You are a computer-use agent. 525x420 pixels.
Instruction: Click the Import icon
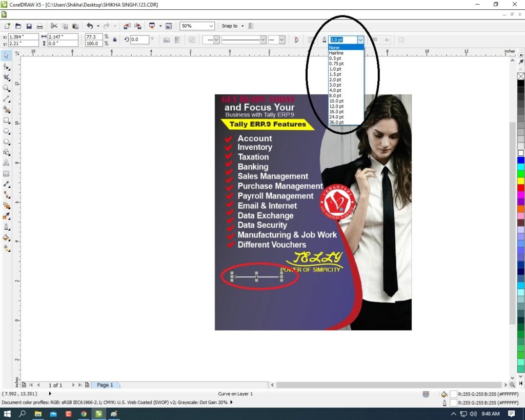[x=127, y=26]
